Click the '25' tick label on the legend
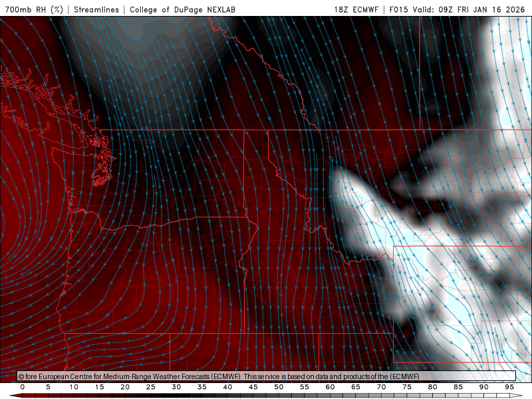The image size is (532, 399). (x=151, y=387)
